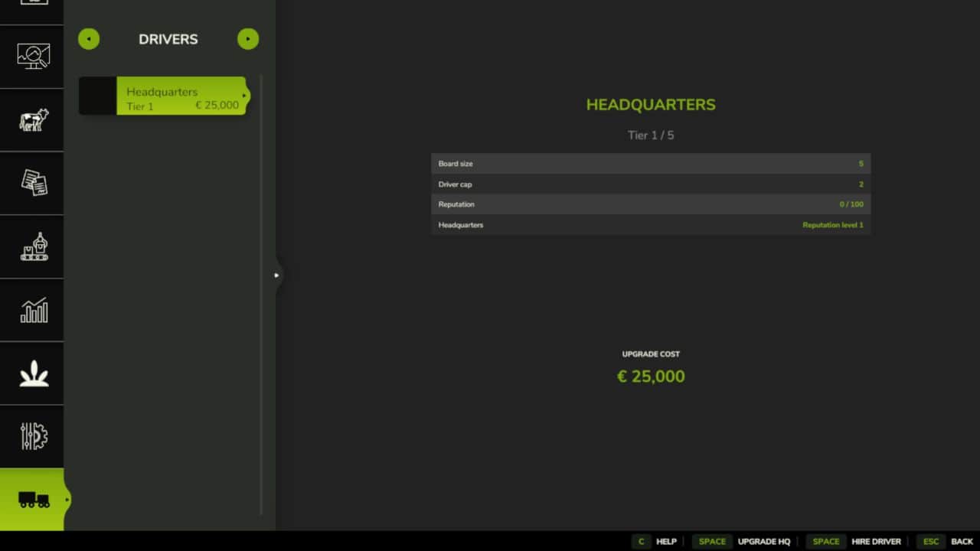
Task: Go to next page with right arrow
Action: click(x=248, y=39)
